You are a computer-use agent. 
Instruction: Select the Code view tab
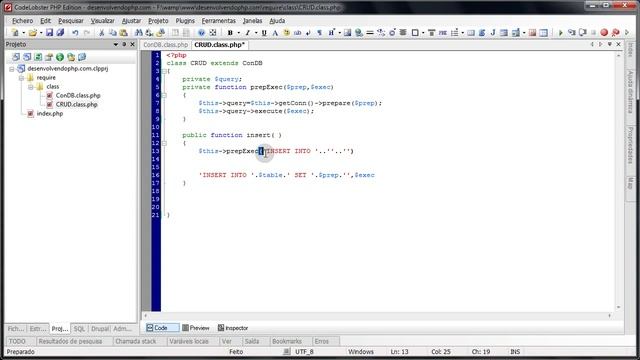point(162,328)
